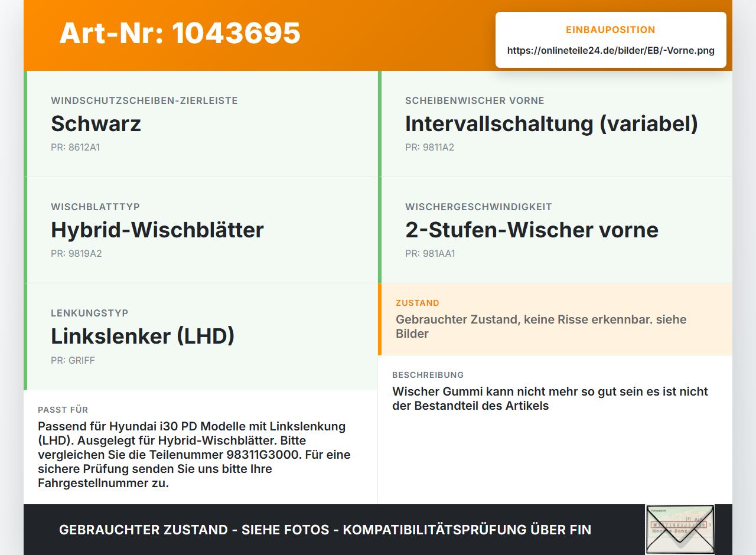
Task: Click PR code 9819A2
Action: click(x=76, y=253)
